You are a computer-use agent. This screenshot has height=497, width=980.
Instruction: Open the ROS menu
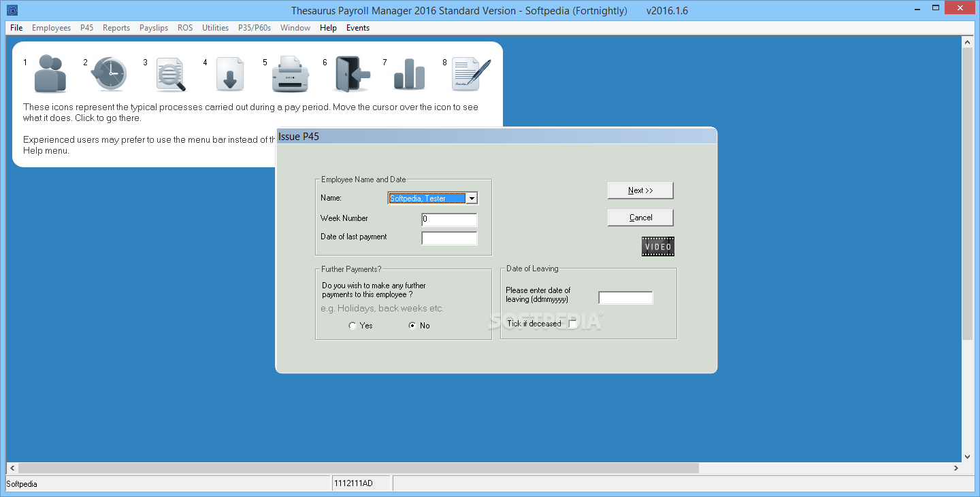pyautogui.click(x=185, y=28)
